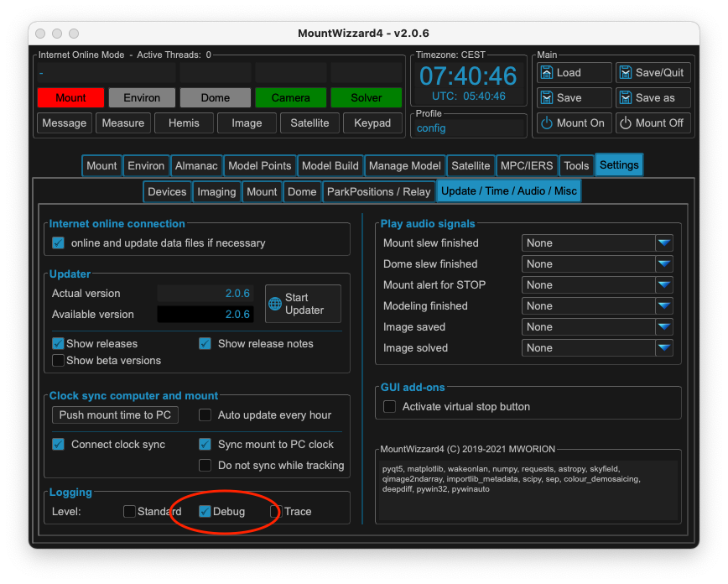
Task: Open the Measure window button
Action: (123, 123)
